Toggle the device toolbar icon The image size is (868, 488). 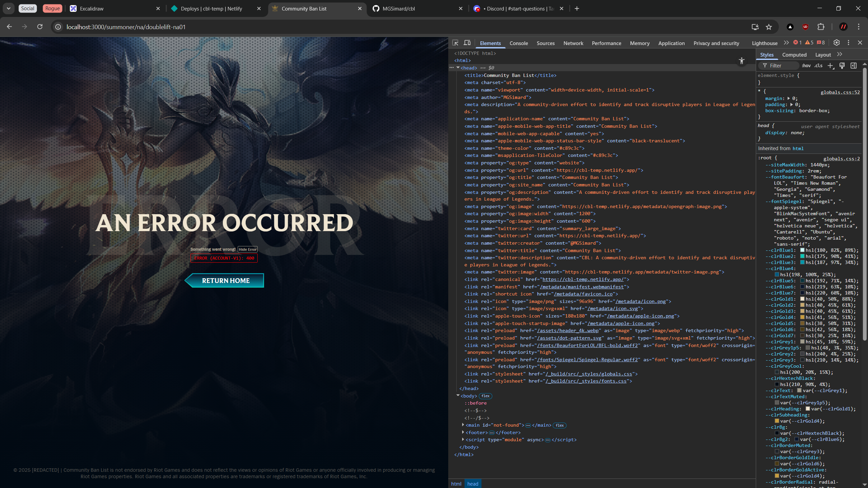(x=467, y=43)
